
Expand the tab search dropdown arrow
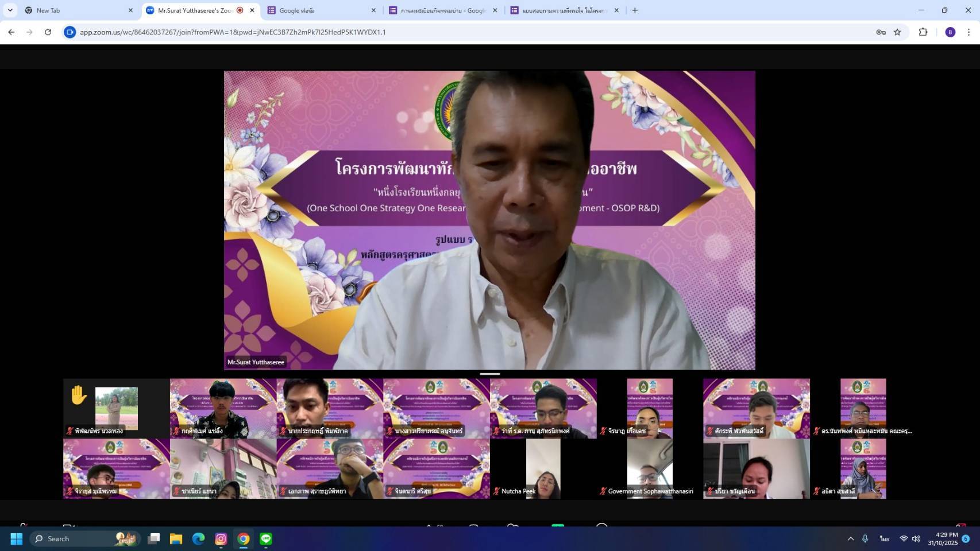pyautogui.click(x=10, y=10)
